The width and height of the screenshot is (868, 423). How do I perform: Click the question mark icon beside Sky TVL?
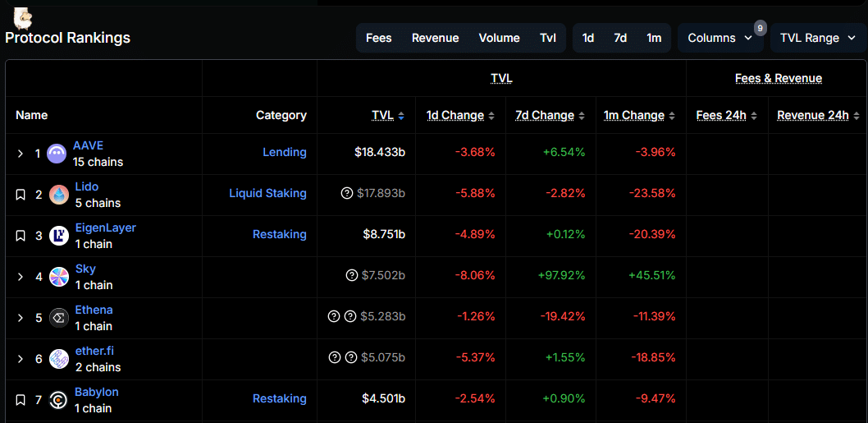[x=352, y=276]
